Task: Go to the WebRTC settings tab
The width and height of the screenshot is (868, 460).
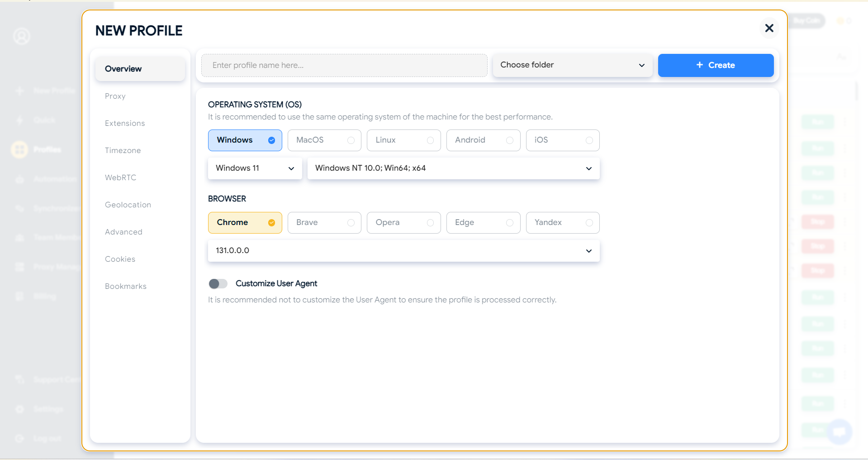Action: point(120,177)
